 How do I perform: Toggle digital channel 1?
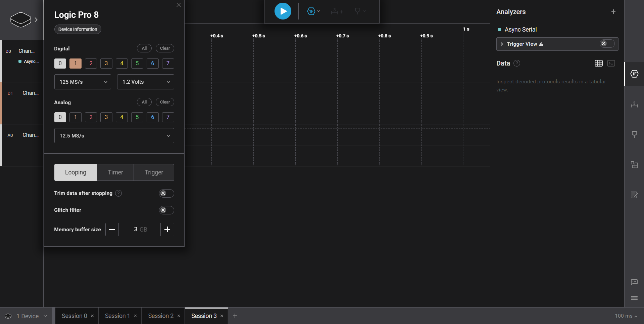[x=76, y=63]
